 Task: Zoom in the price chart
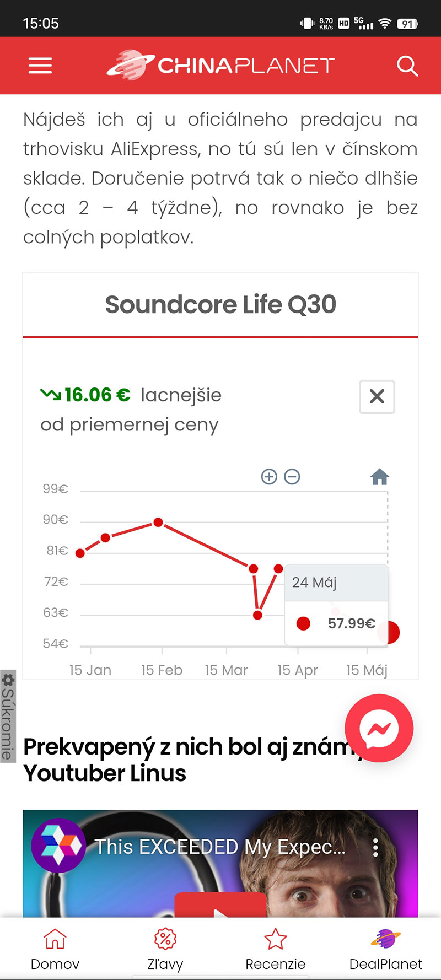(x=269, y=477)
